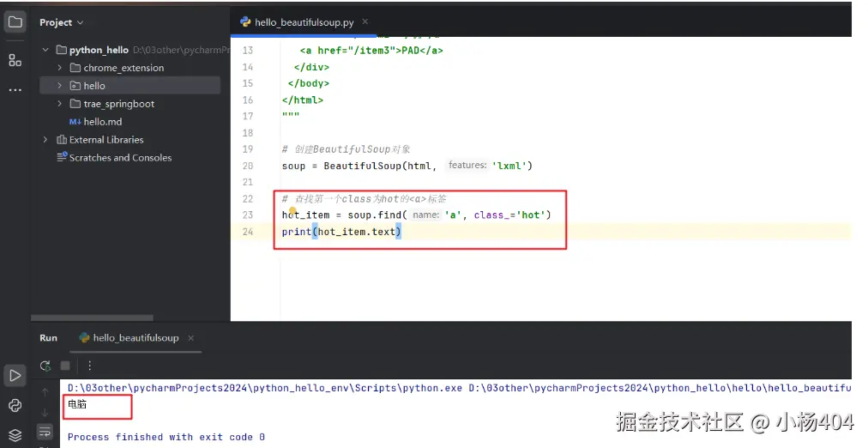Click the hot_item = soup.find line
This screenshot has width=868, height=448.
tap(416, 215)
